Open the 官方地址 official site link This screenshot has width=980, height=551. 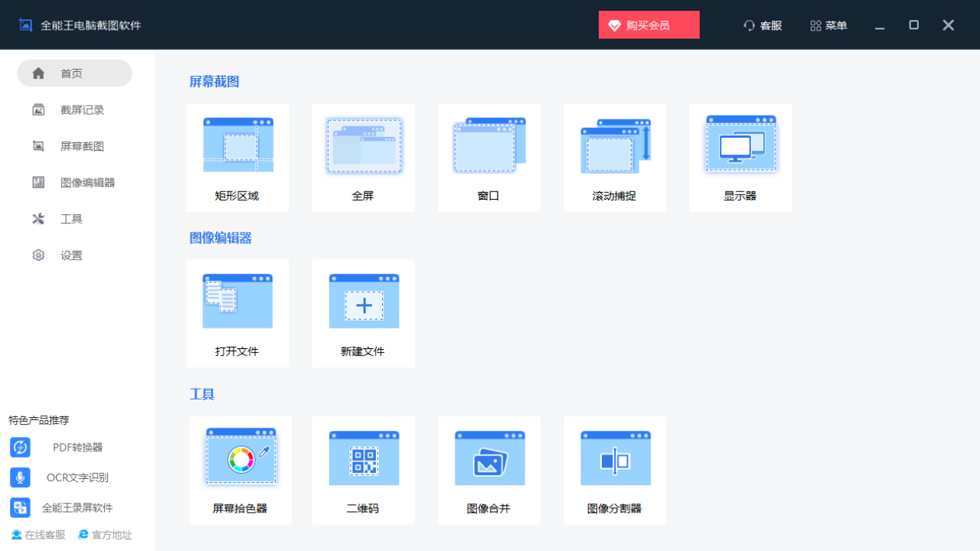point(105,535)
